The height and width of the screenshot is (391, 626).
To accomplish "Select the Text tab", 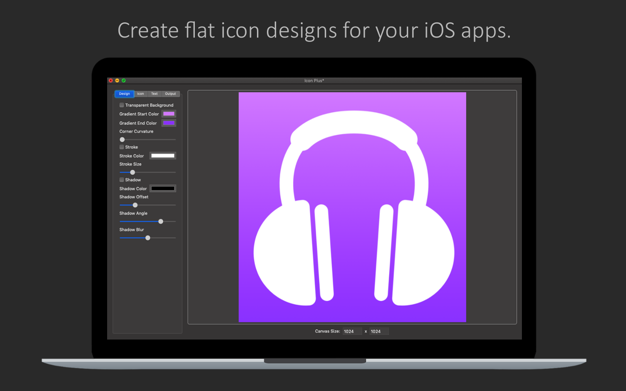I will 155,94.
